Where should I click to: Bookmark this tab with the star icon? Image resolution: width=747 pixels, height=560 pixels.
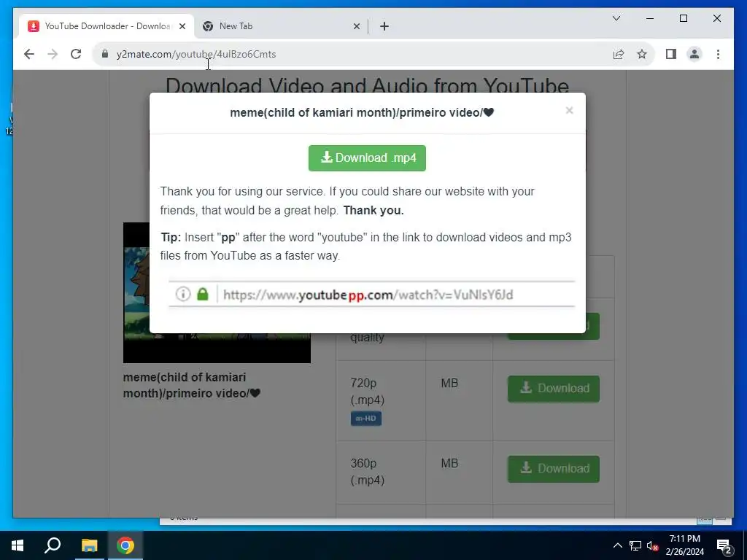[x=642, y=54]
